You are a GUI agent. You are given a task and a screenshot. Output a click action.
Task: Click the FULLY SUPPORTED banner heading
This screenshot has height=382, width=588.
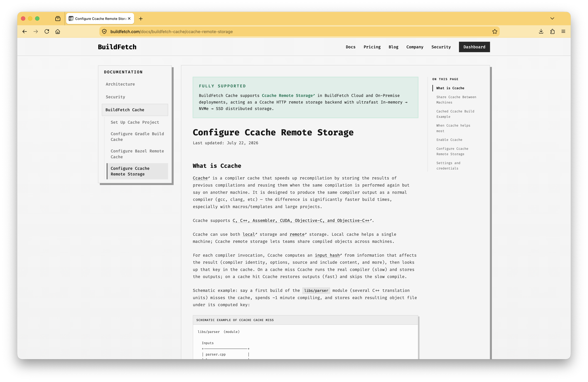pos(222,86)
